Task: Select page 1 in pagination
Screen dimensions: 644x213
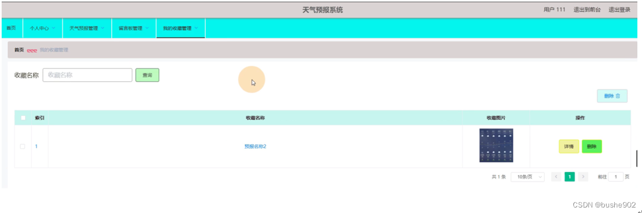Action: click(570, 177)
